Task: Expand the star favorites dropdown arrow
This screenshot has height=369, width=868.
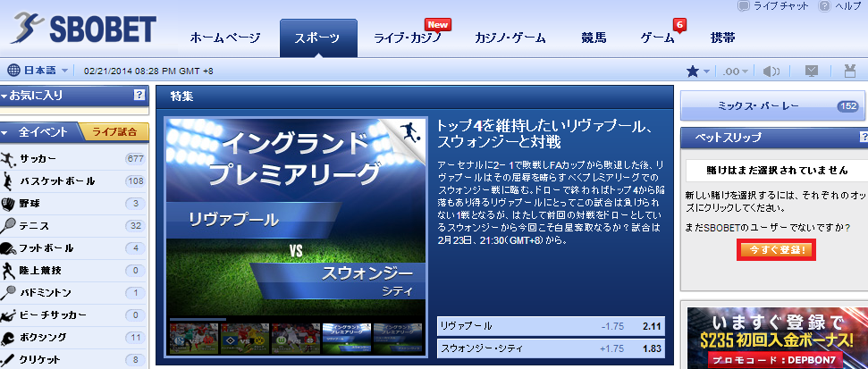Action: [x=706, y=71]
